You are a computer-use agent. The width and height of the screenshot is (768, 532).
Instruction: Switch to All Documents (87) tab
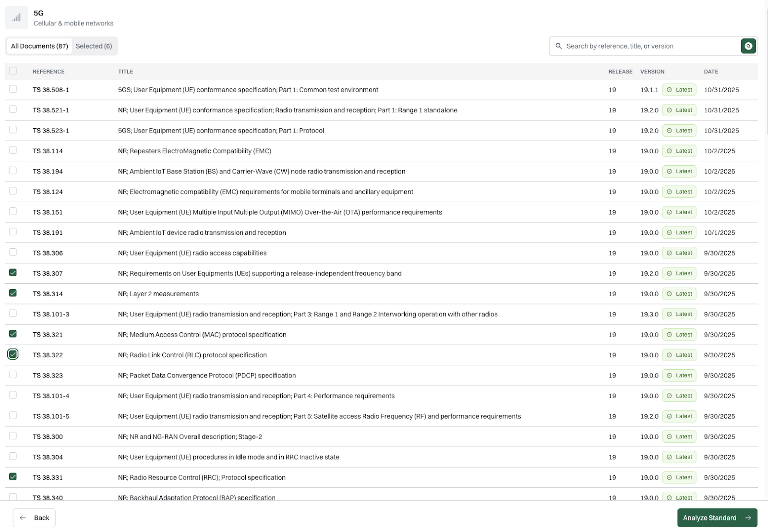(x=39, y=46)
